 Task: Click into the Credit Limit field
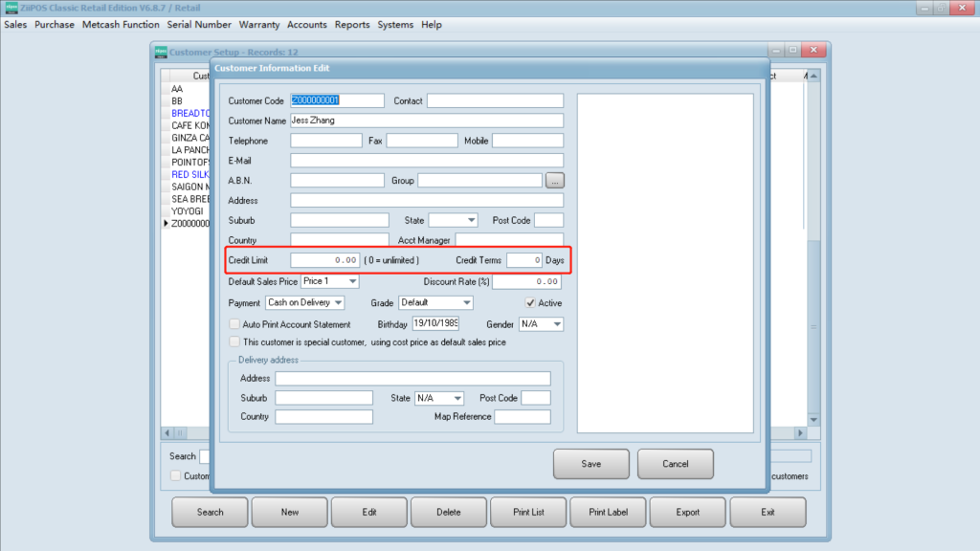tap(325, 260)
